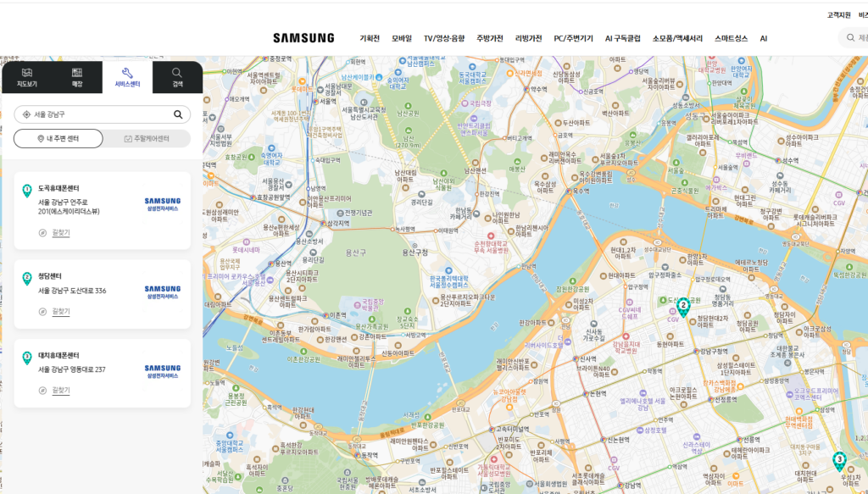Screen dimensions: 868x494
Task: Click the 고속터미널역 label on the map
Action: tap(512, 430)
